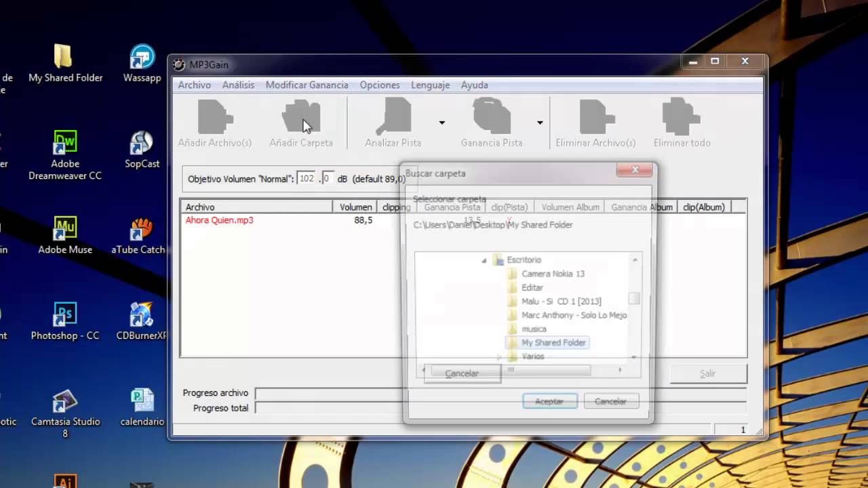
Task: Click MP3Gain's Cancelar button left of Salir
Action: pyautogui.click(x=462, y=373)
